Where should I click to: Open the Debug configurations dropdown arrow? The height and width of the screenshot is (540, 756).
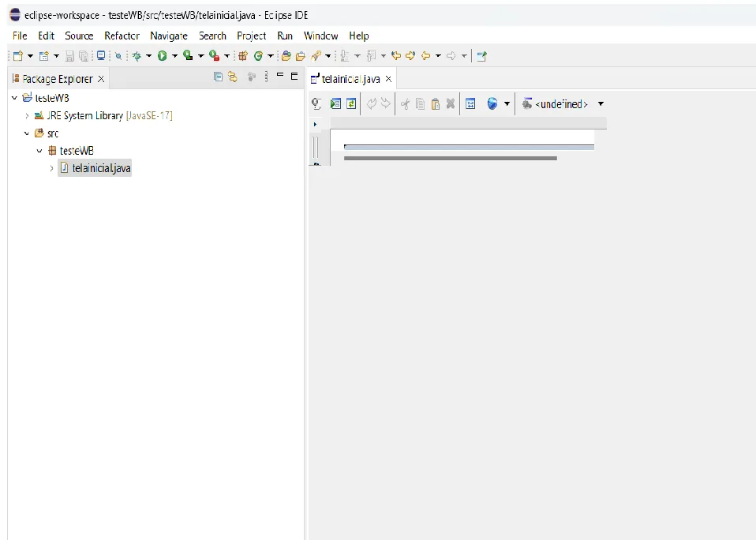click(x=148, y=56)
